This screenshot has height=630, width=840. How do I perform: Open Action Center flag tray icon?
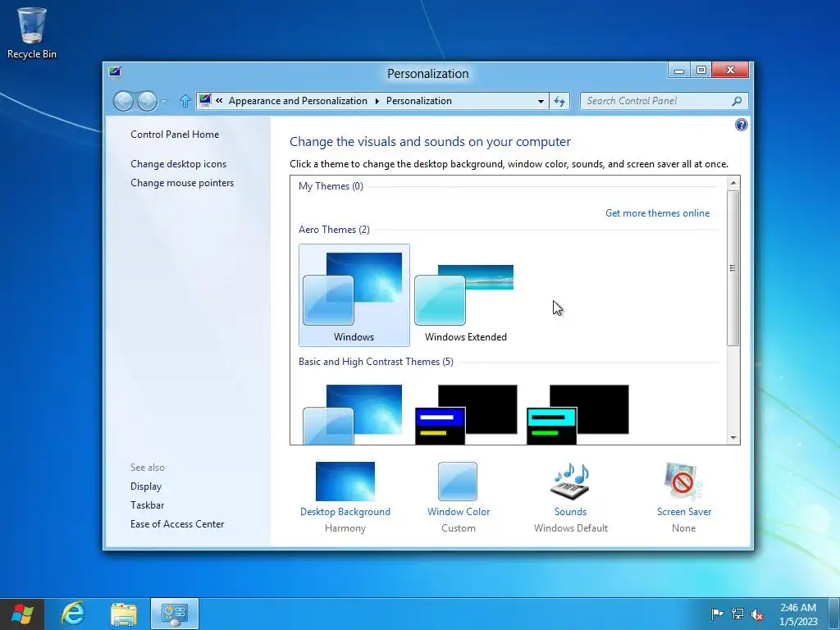[x=716, y=614]
